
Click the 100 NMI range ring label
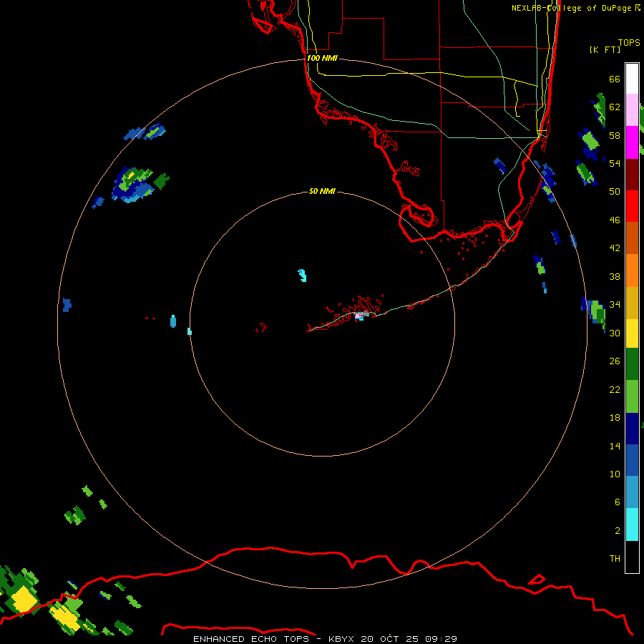(x=322, y=59)
